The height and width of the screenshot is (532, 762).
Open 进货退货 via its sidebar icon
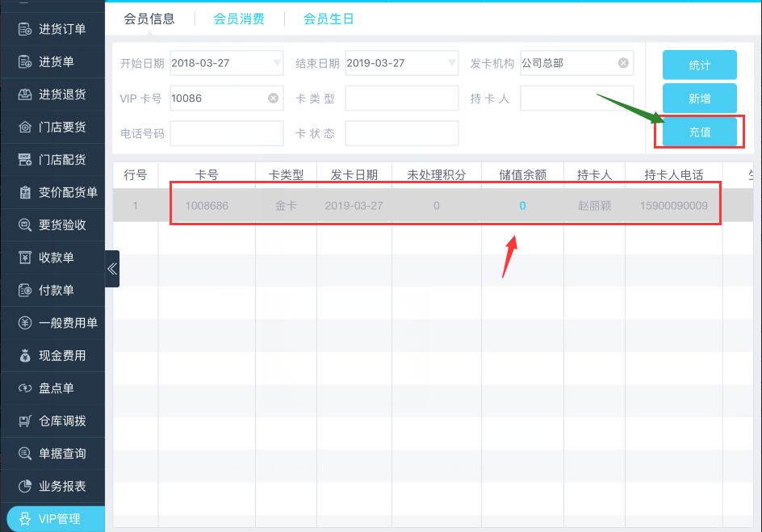coord(25,94)
